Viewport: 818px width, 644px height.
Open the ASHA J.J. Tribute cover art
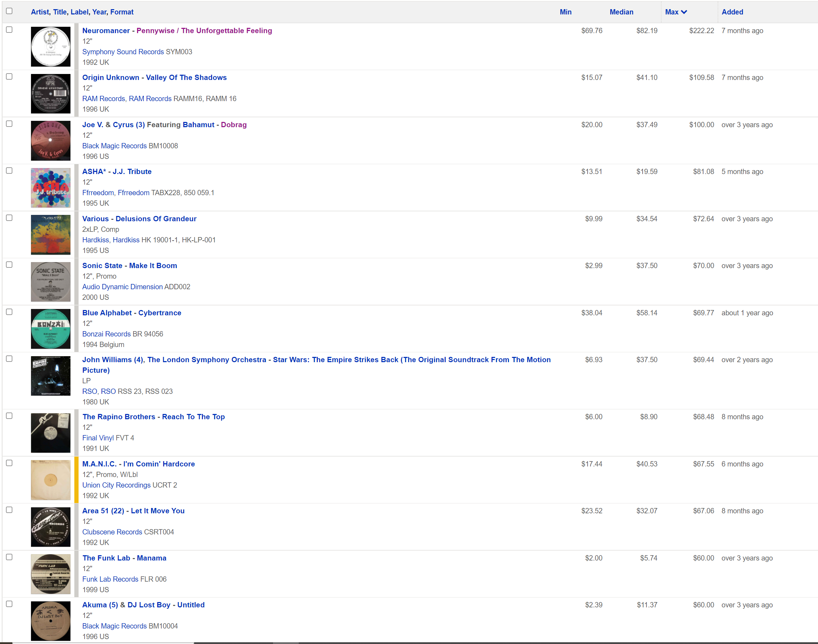pyautogui.click(x=50, y=188)
